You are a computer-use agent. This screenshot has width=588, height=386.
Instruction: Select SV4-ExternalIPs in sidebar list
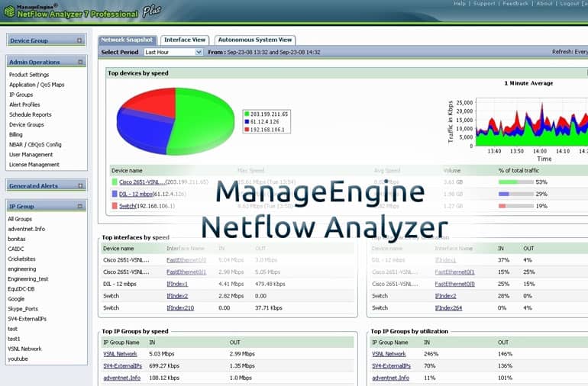click(x=27, y=319)
